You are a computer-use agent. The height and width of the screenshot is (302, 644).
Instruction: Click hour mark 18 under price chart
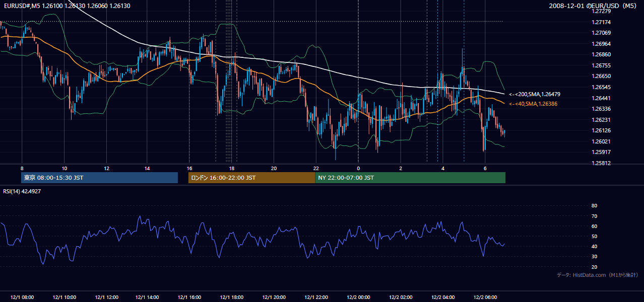232,168
